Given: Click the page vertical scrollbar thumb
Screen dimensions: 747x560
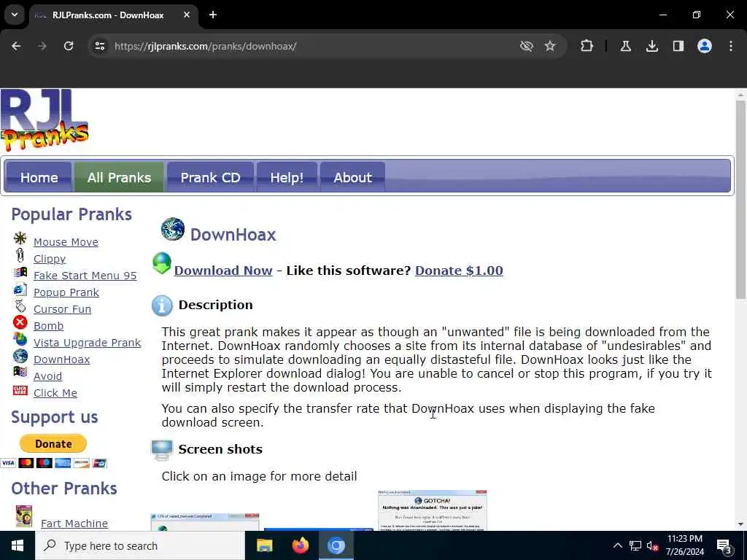Looking at the screenshot, I should [x=740, y=200].
